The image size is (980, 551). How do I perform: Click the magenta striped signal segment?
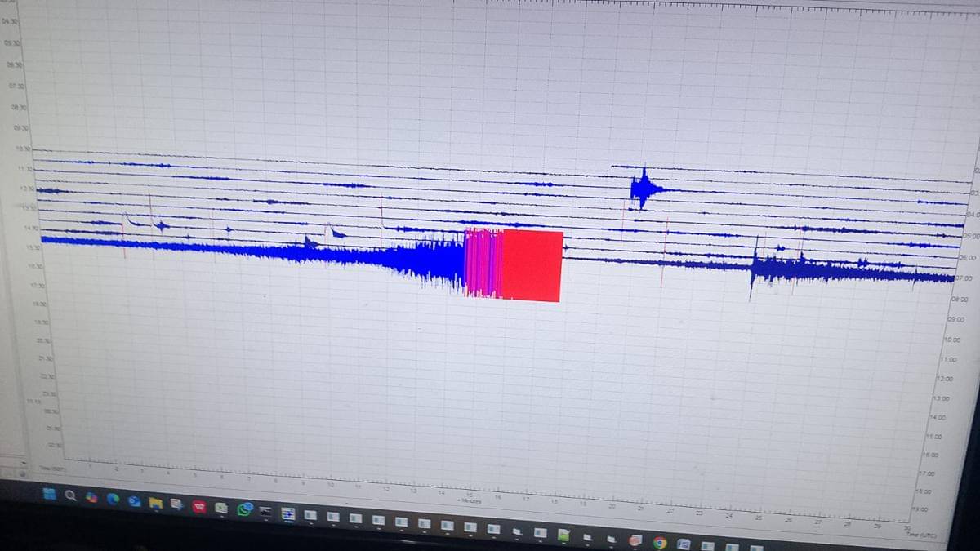483,262
